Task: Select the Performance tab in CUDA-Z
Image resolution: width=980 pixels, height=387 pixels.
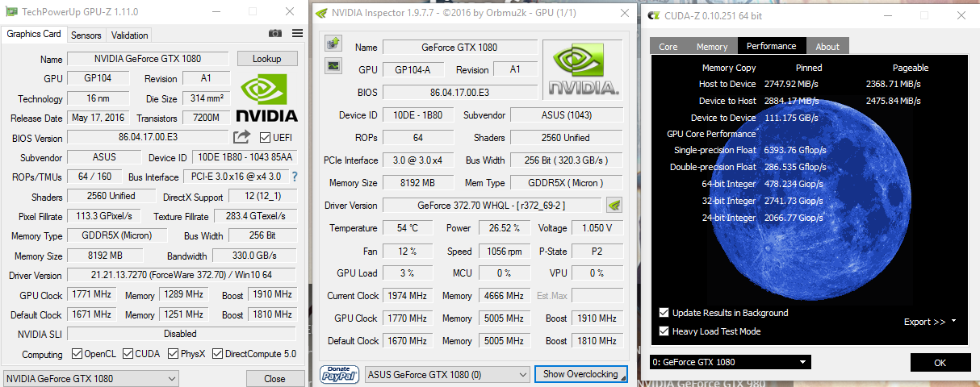Action: coord(771,46)
